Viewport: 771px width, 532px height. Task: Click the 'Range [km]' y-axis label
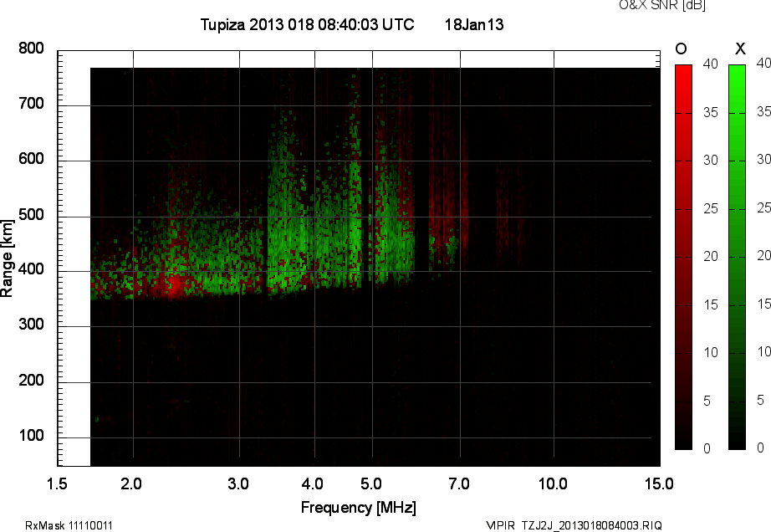coord(7,258)
